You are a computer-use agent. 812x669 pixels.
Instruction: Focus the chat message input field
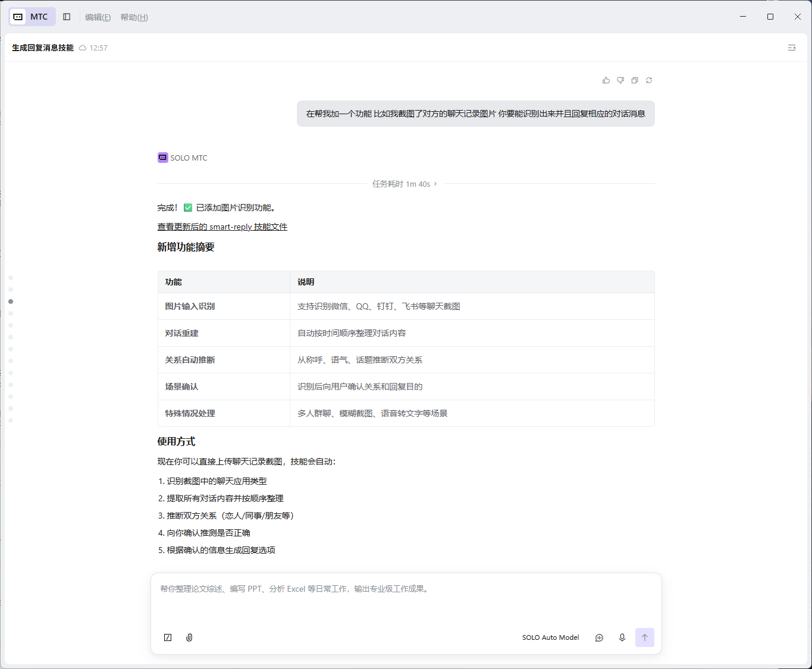tap(406, 601)
